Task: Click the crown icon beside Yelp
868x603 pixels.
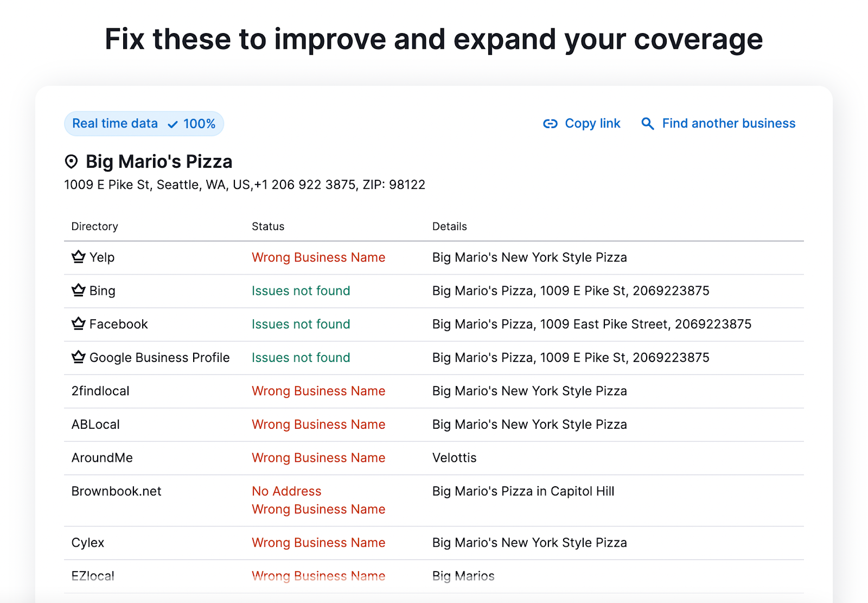Action: [78, 257]
